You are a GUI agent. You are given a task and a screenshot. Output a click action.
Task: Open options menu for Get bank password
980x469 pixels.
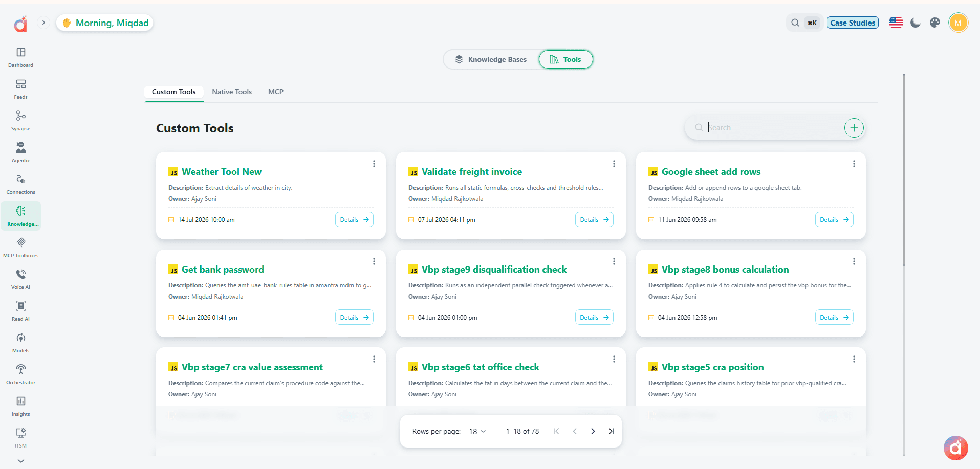374,261
